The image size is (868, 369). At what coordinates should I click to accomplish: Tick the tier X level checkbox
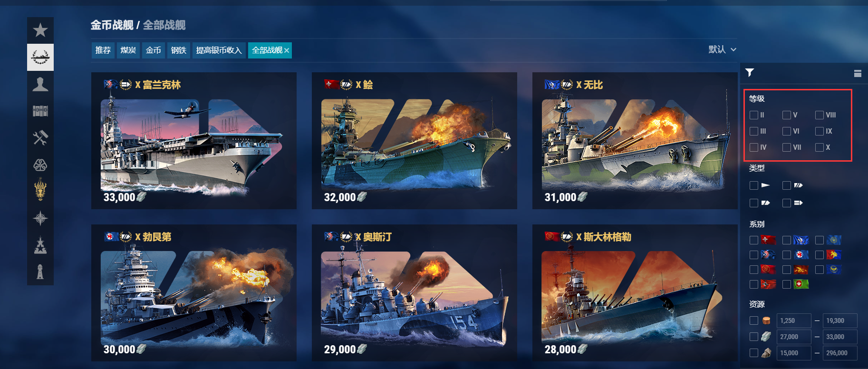pyautogui.click(x=820, y=147)
